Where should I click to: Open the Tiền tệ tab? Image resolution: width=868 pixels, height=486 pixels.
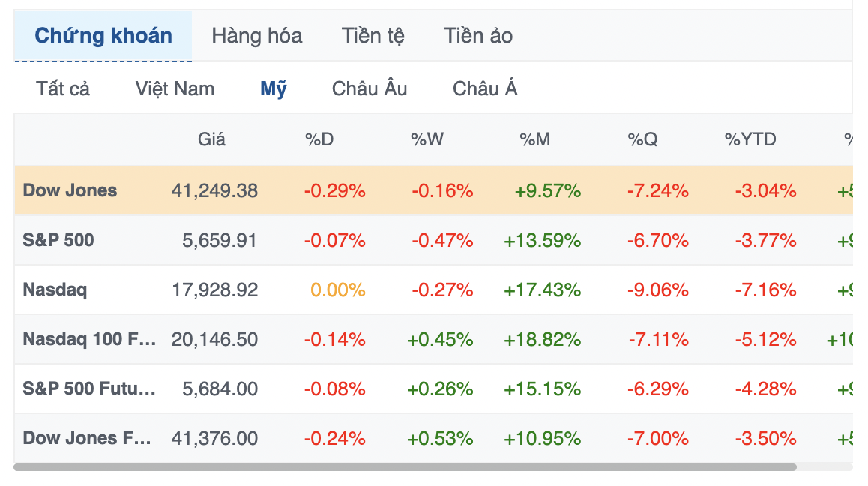373,36
